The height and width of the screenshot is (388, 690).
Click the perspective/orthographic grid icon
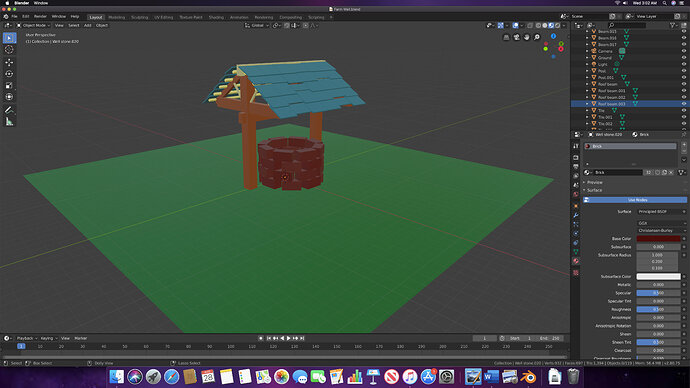[506, 37]
